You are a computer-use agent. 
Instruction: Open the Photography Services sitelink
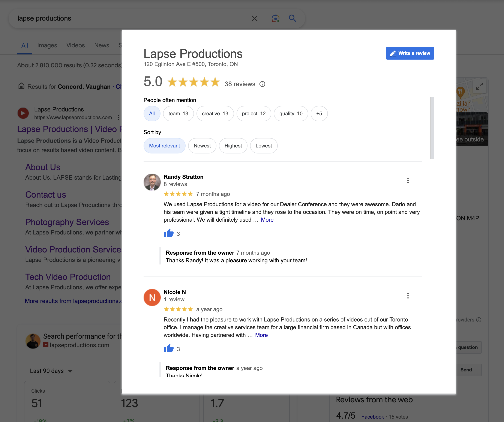[67, 222]
